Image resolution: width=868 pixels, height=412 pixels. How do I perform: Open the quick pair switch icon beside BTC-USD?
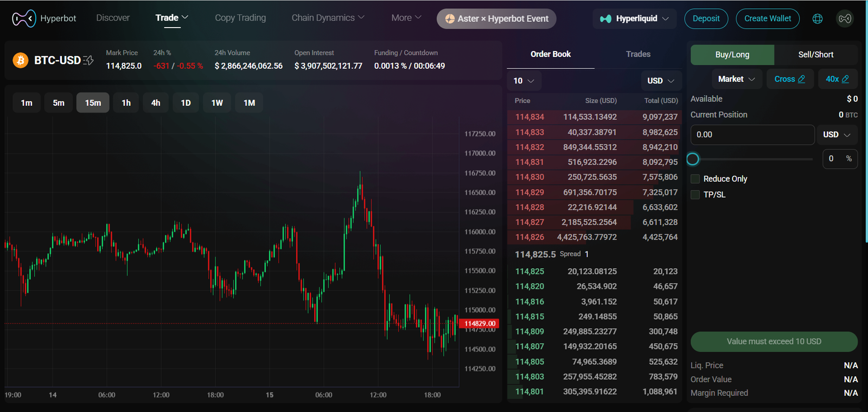point(88,60)
